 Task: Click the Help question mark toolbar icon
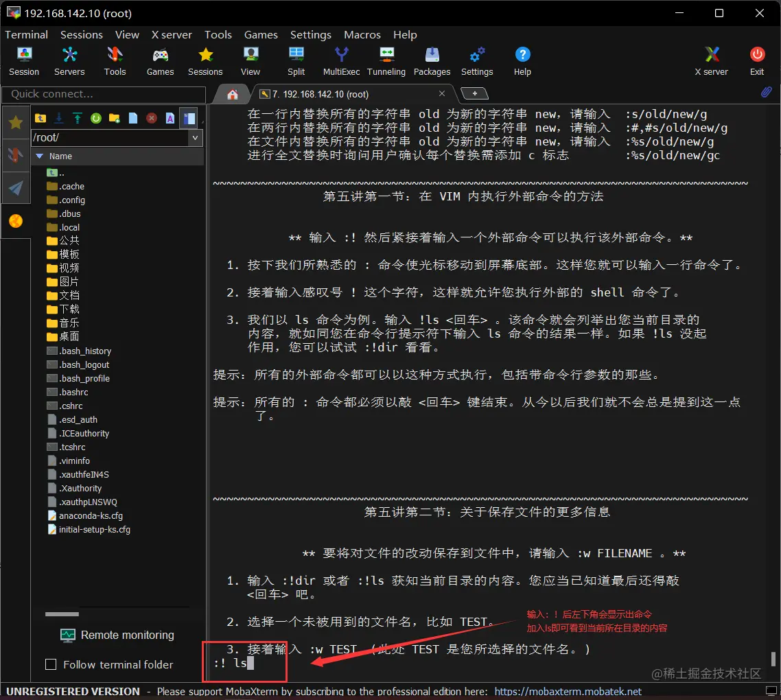tap(522, 61)
